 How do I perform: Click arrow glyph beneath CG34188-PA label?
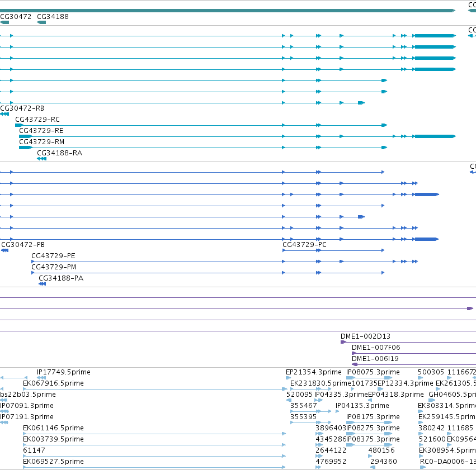tap(42, 284)
